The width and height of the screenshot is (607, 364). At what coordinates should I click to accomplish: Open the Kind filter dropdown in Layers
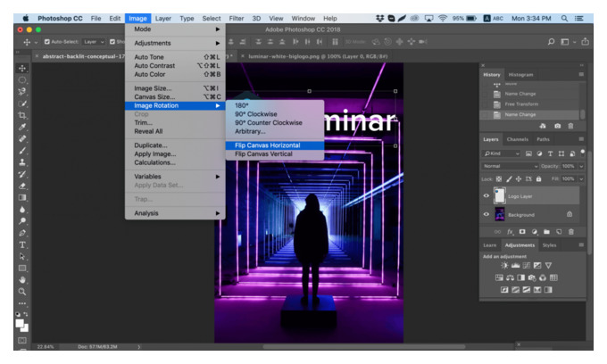[x=502, y=153]
